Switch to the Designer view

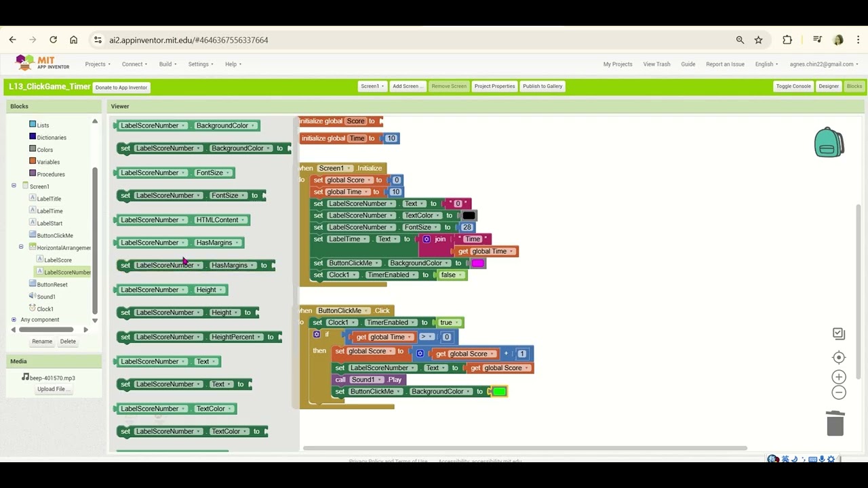click(829, 86)
